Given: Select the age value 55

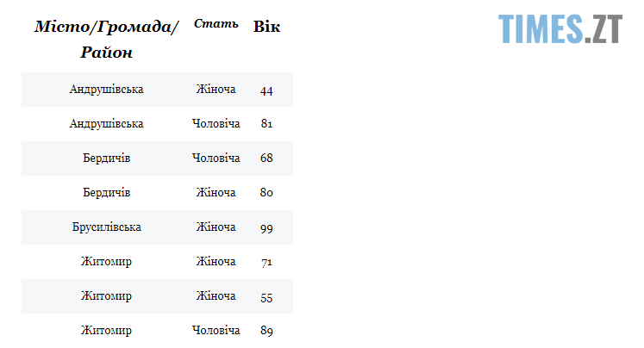Looking at the screenshot, I should coord(266,297).
